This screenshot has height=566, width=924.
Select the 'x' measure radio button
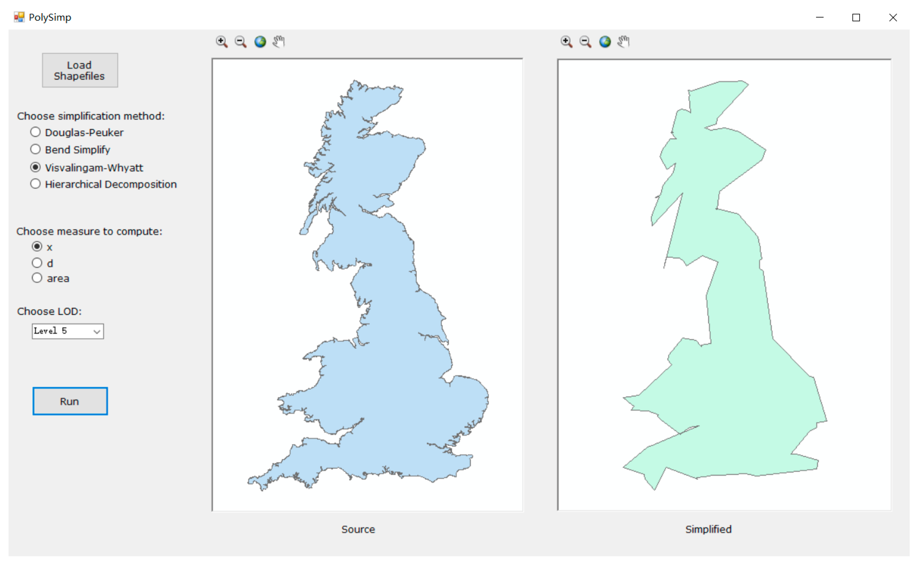point(37,246)
